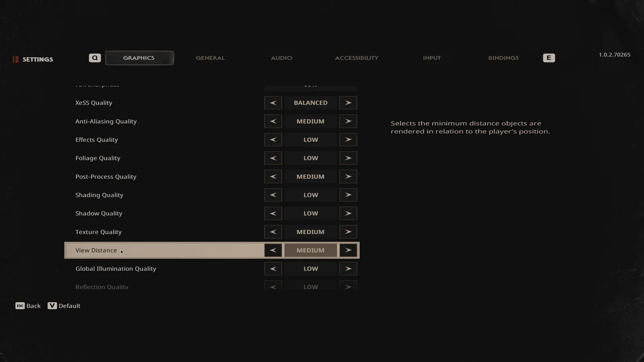Open the Graphics tab

(139, 58)
